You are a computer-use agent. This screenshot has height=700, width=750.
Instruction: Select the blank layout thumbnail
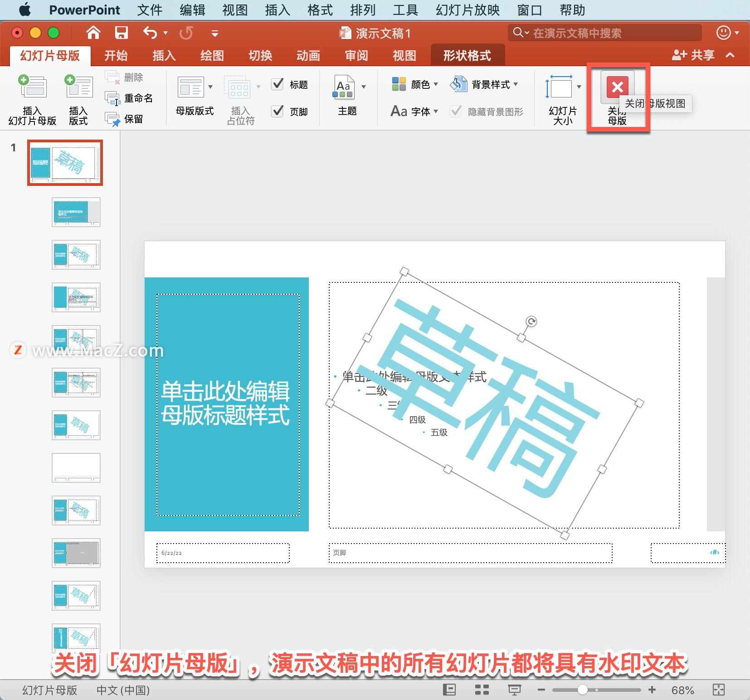(x=76, y=467)
